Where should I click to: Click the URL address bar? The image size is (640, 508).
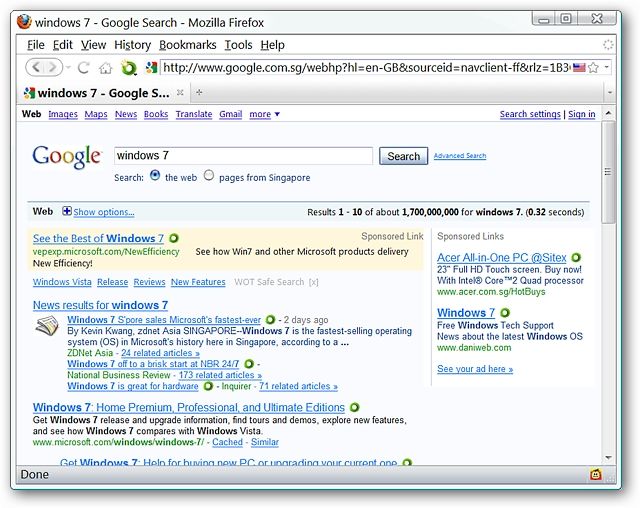click(x=365, y=67)
